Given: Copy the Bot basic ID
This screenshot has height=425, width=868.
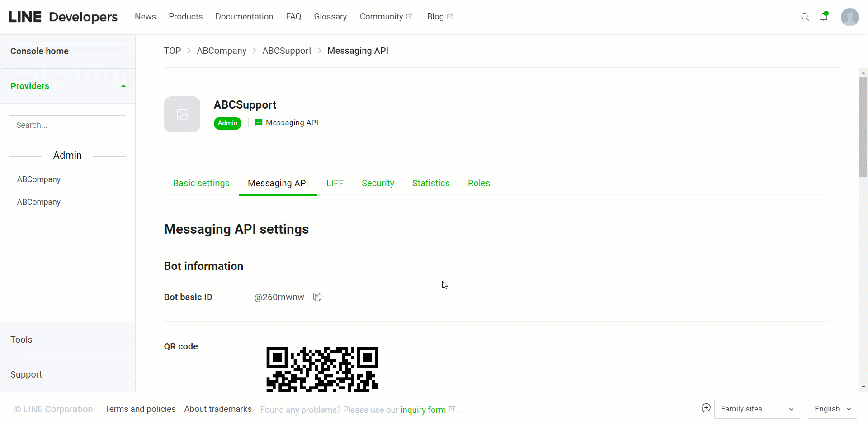Looking at the screenshot, I should point(317,297).
